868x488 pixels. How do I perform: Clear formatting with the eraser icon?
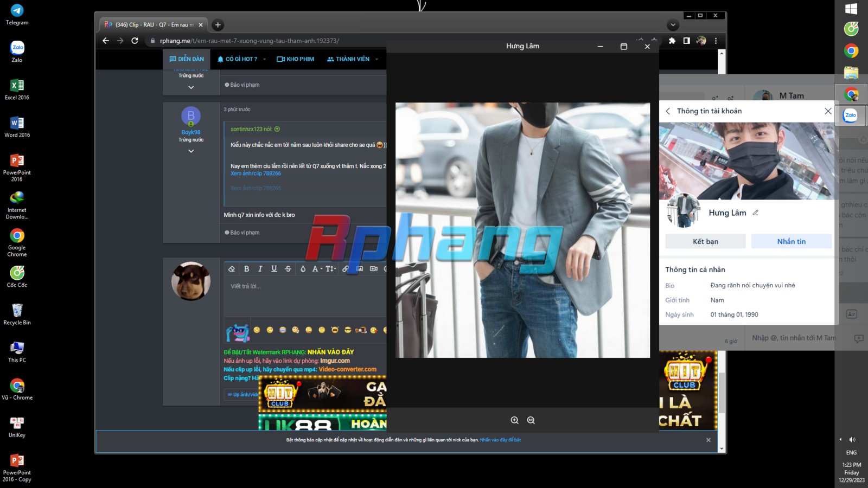coord(232,269)
